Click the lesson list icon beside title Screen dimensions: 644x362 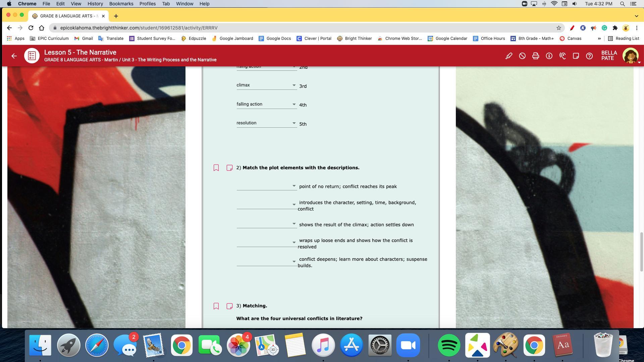(x=32, y=56)
